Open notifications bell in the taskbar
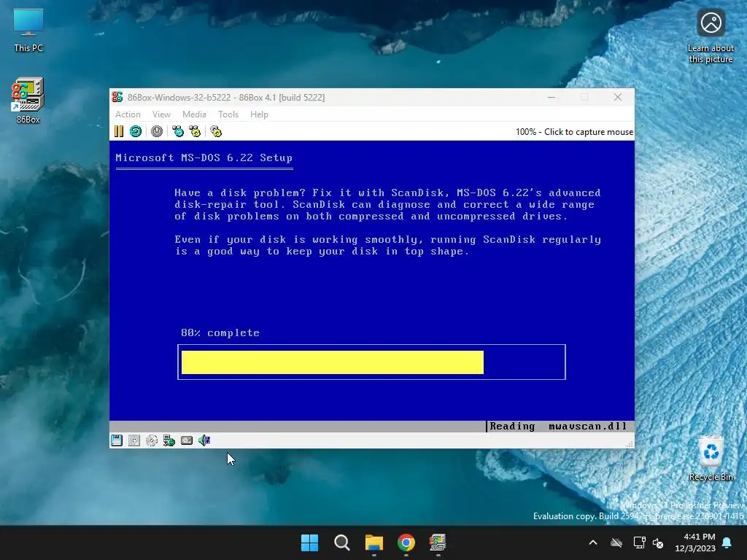 pyautogui.click(x=727, y=542)
